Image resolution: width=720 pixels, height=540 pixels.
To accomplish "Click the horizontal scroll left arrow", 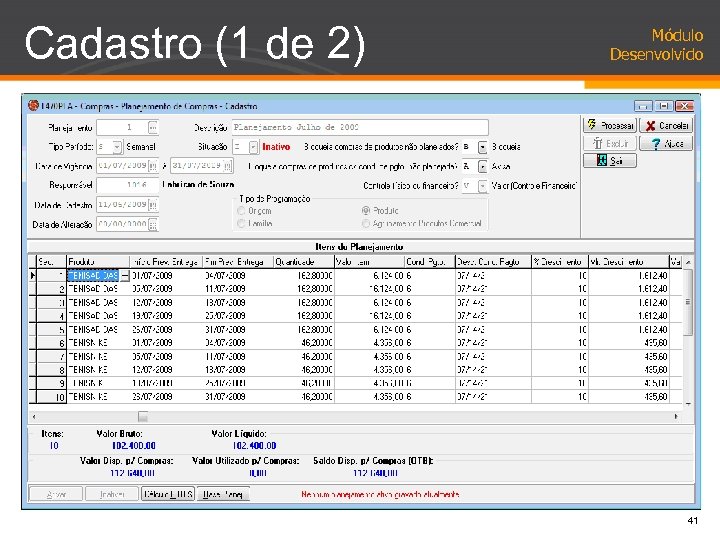I will coord(34,416).
